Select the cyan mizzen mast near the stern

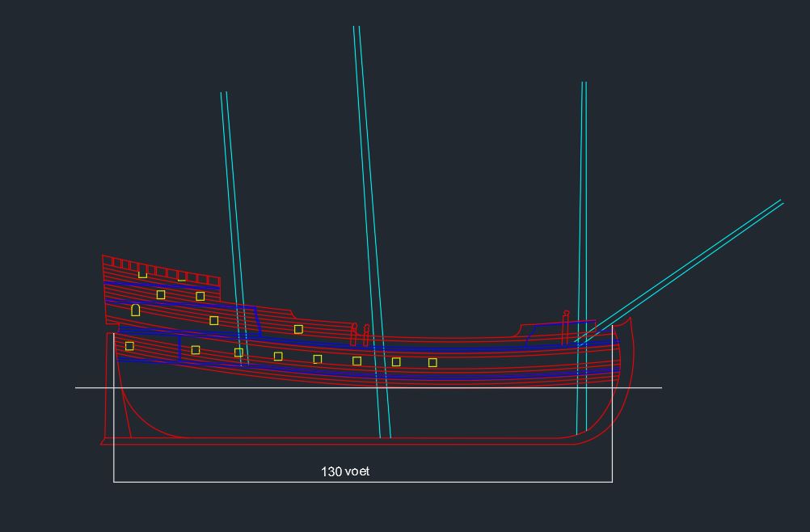pyautogui.click(x=234, y=229)
